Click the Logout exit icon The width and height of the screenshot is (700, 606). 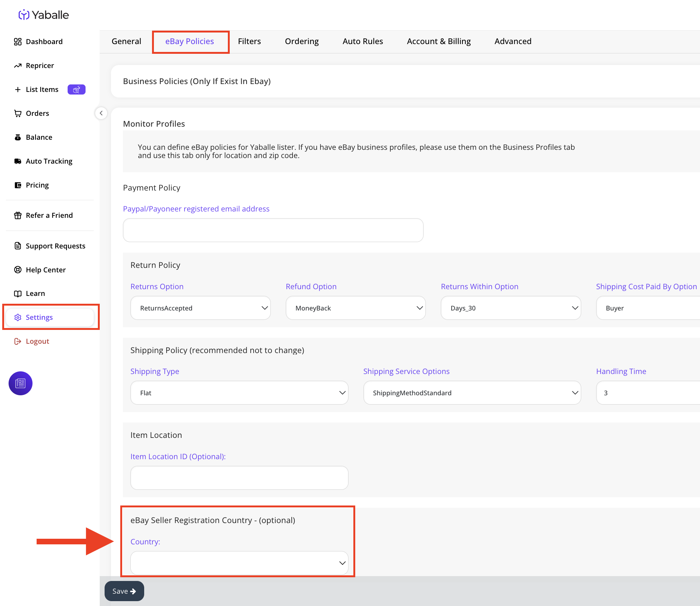click(18, 341)
